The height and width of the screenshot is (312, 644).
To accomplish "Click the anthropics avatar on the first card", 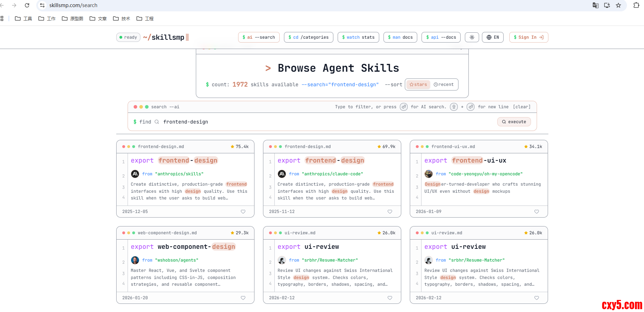I will (135, 174).
